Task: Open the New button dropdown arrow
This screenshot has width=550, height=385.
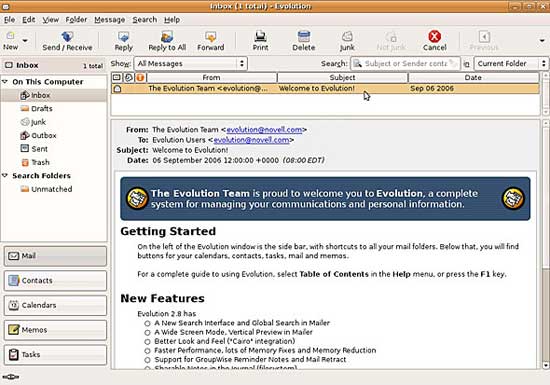Action: [x=25, y=41]
